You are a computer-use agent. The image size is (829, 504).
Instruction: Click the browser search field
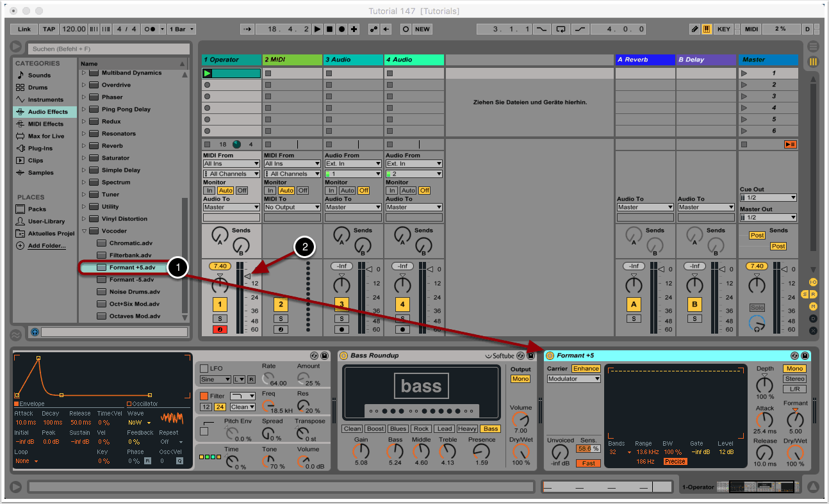(108, 49)
